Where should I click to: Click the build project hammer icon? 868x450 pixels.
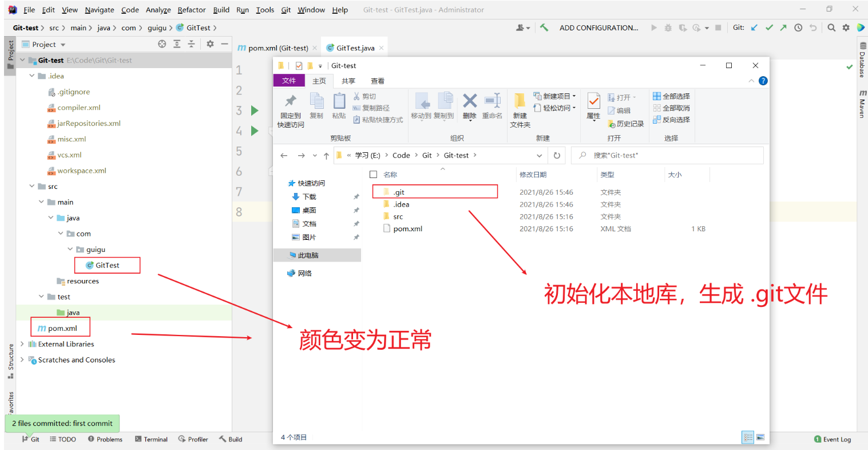pos(544,27)
